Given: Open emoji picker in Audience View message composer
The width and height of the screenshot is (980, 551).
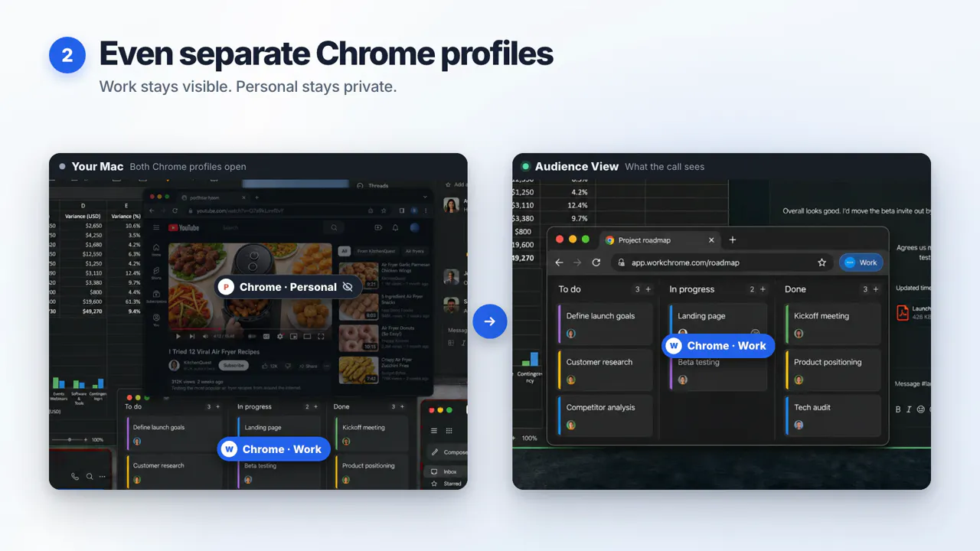Looking at the screenshot, I should tap(921, 409).
